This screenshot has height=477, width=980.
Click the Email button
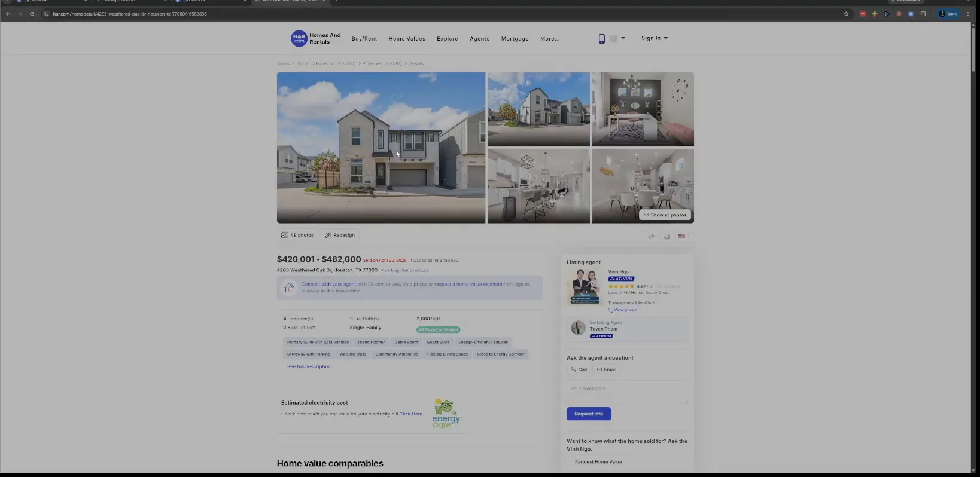607,369
